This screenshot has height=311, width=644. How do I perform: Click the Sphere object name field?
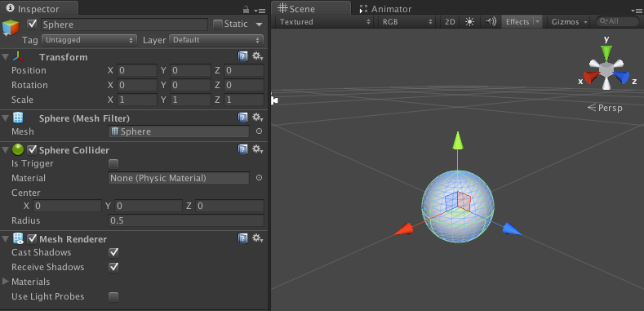point(124,24)
